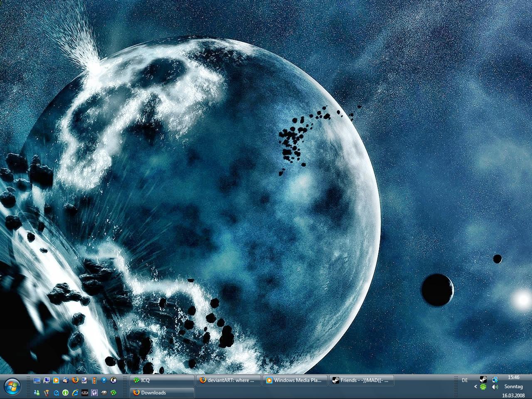Open GIMP from Quick Launch

pos(104,393)
